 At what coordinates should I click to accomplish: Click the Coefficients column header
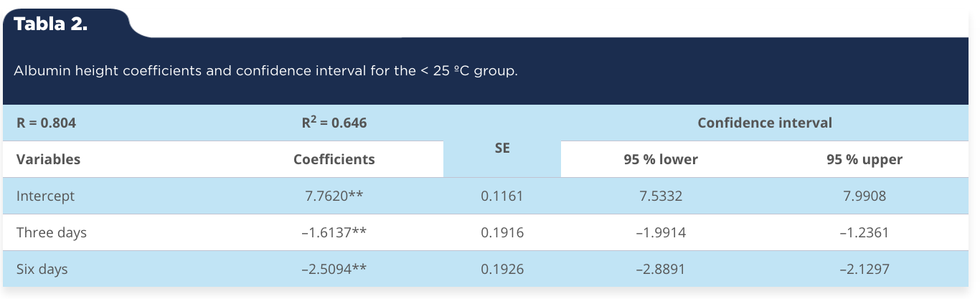pos(334,159)
